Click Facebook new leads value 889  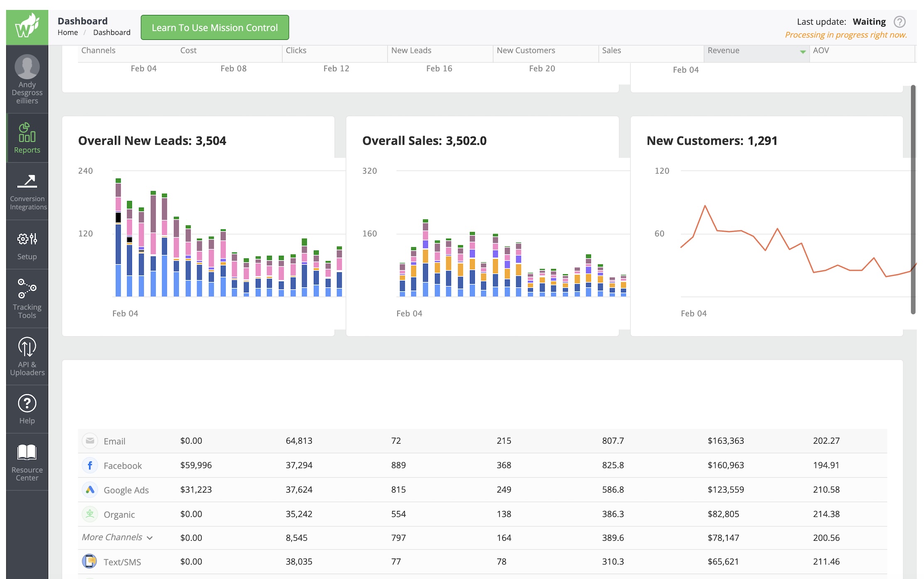(398, 465)
